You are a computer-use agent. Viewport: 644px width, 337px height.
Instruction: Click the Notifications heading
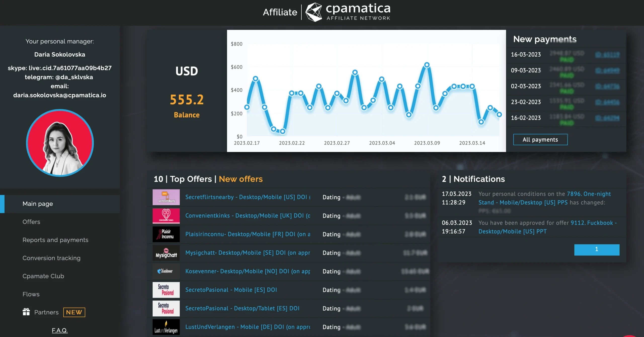click(x=479, y=179)
